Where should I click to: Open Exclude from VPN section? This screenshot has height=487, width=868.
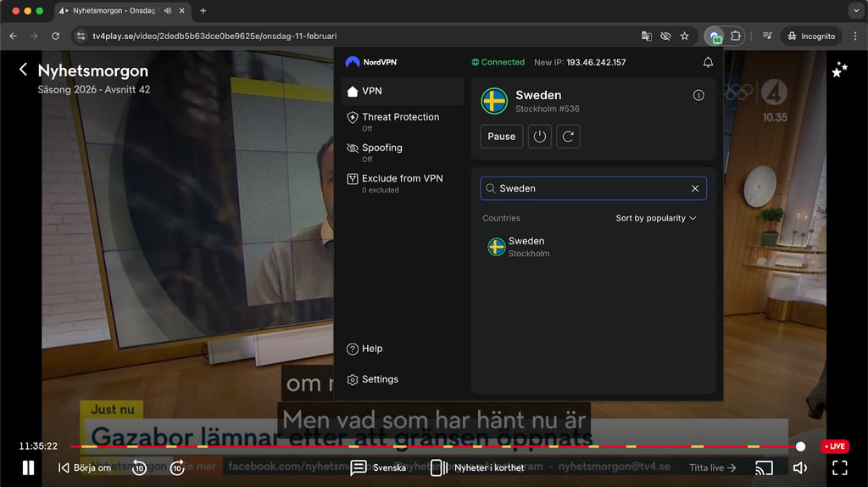coord(402,183)
